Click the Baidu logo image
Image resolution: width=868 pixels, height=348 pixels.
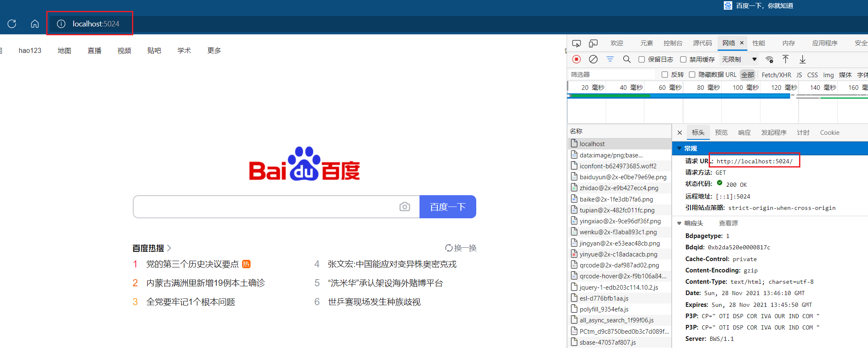(304, 164)
